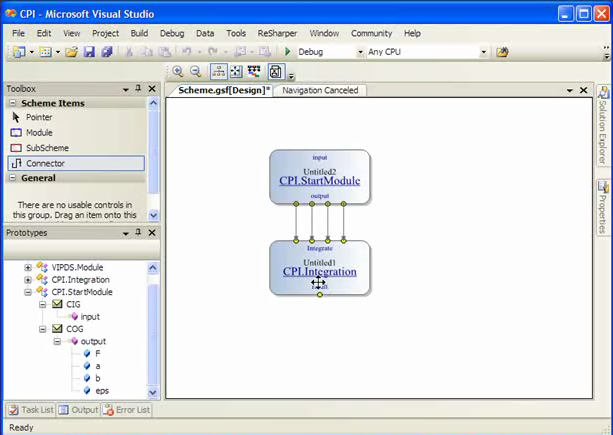The image size is (613, 435).
Task: Click the CPI.StartModule link in diagram
Action: pos(319,181)
